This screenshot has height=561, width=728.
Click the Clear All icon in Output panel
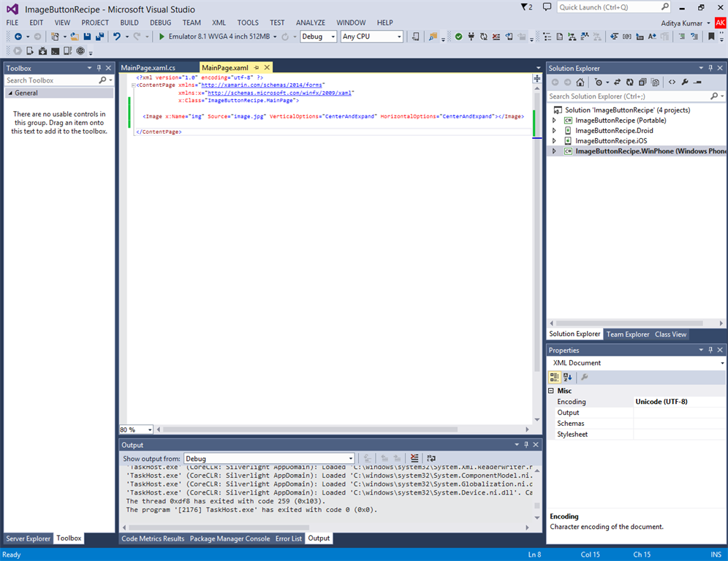[414, 459]
